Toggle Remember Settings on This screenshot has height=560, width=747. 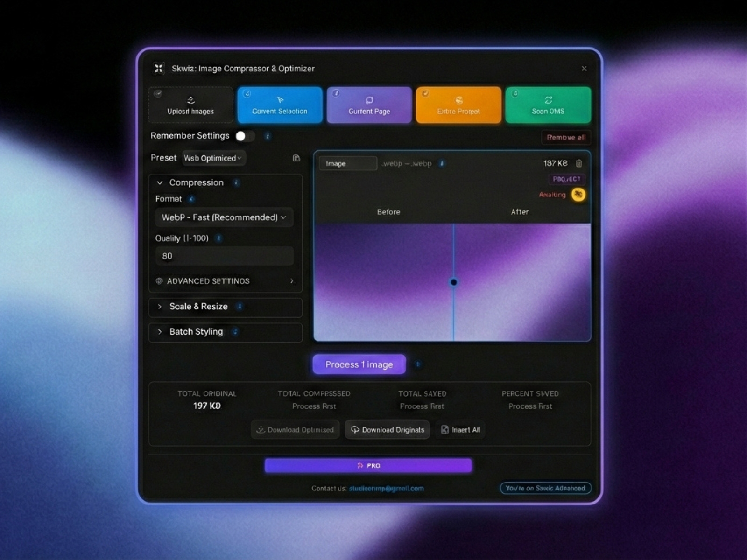[x=245, y=136]
